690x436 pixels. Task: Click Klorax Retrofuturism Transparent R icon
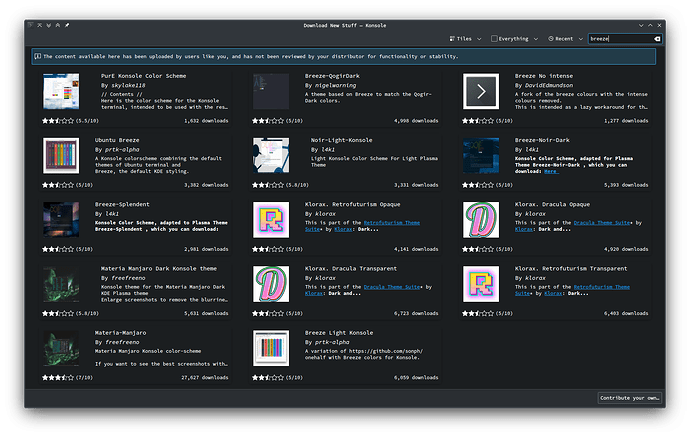481,284
